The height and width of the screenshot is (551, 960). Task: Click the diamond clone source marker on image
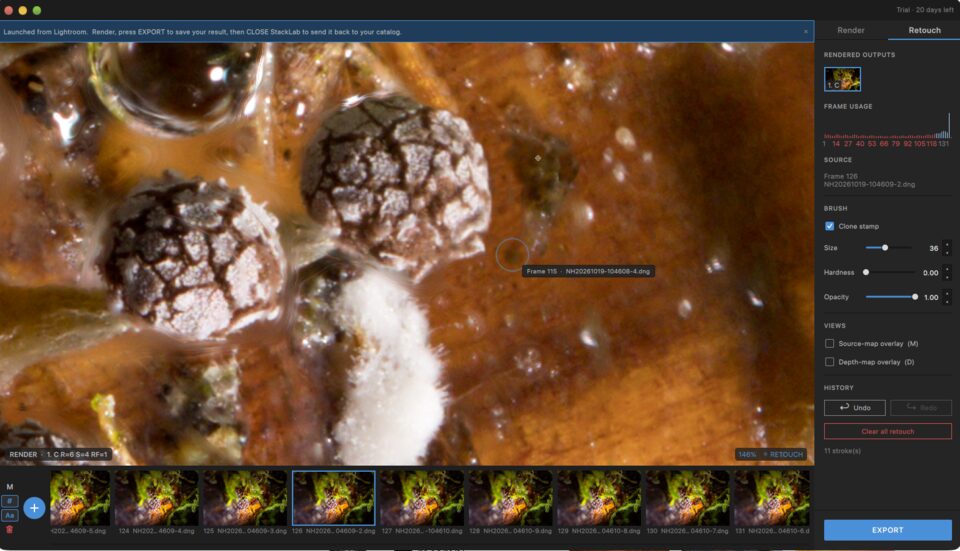(x=538, y=158)
